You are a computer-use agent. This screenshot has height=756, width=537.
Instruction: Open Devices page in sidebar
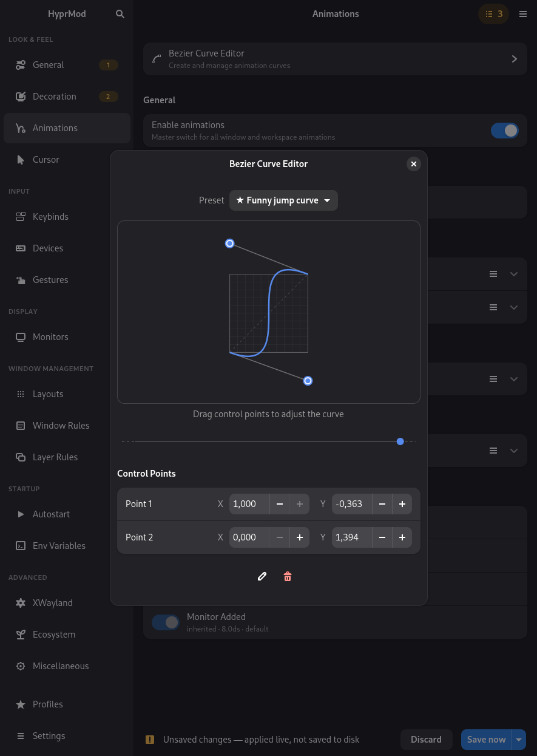(67, 248)
